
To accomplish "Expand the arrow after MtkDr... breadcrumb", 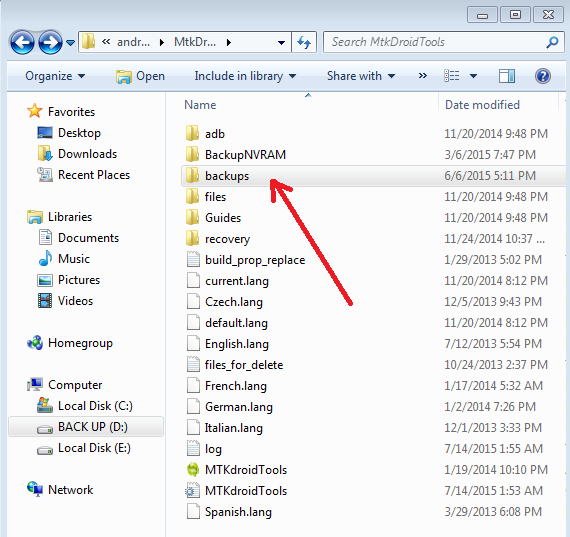I will [x=229, y=43].
